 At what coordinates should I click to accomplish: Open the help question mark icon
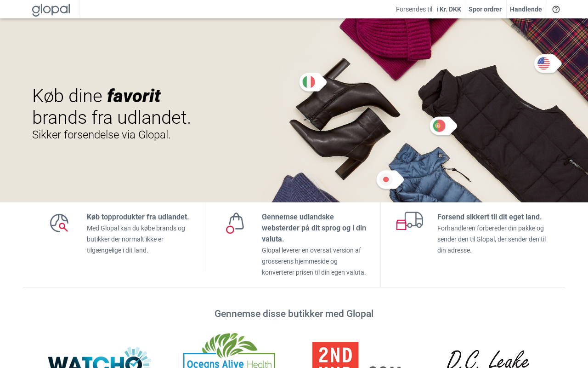tap(556, 9)
